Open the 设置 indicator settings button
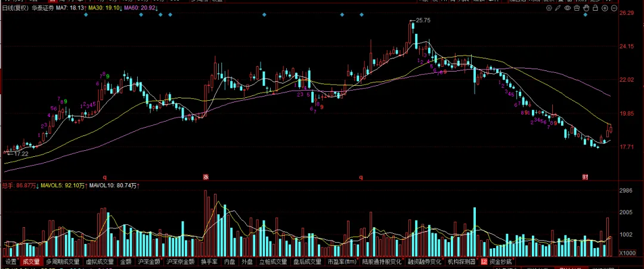 (11, 261)
